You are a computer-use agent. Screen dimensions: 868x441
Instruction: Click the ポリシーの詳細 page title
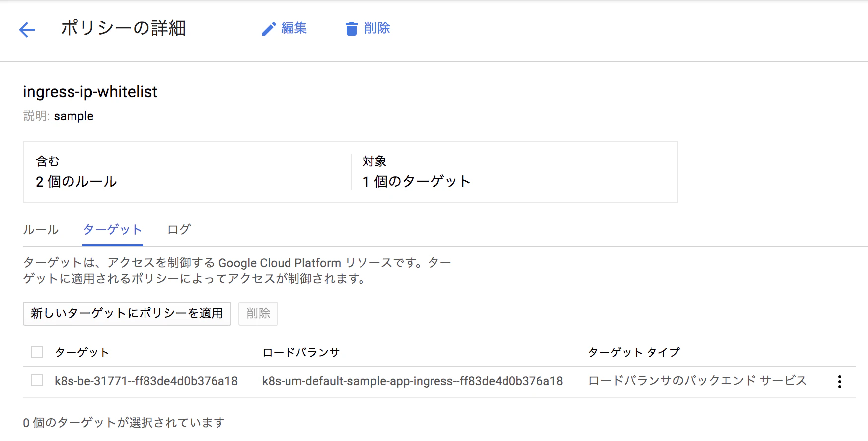tap(124, 28)
